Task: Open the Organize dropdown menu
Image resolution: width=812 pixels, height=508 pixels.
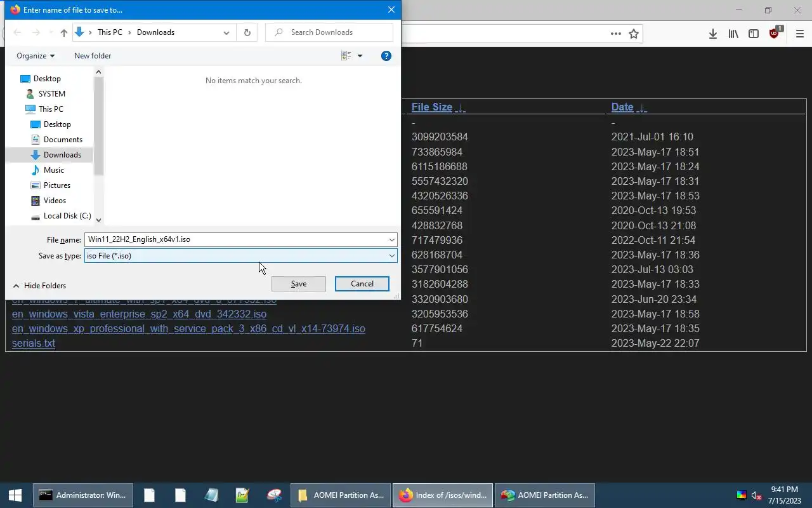Action: click(36, 56)
